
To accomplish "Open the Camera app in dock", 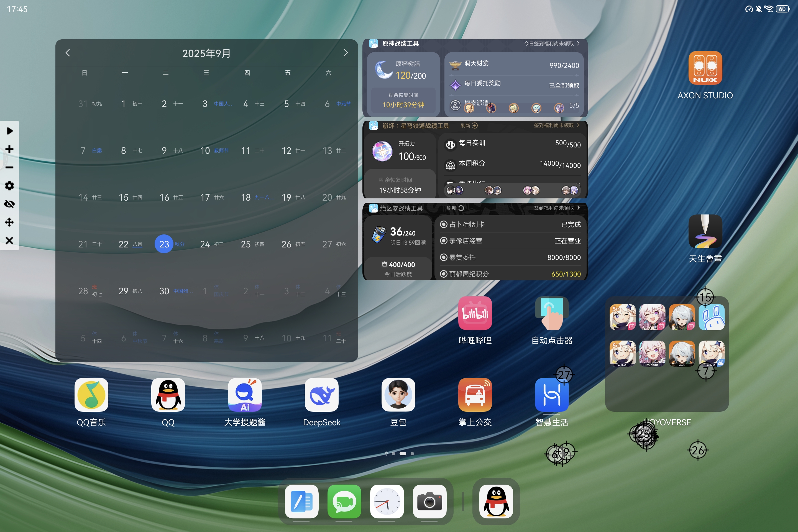I will 429,501.
